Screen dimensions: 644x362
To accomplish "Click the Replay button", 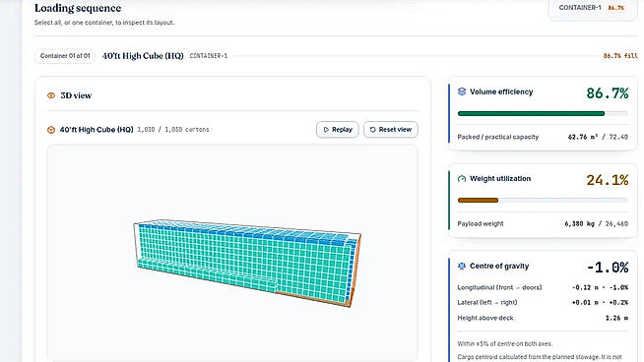I will click(337, 129).
